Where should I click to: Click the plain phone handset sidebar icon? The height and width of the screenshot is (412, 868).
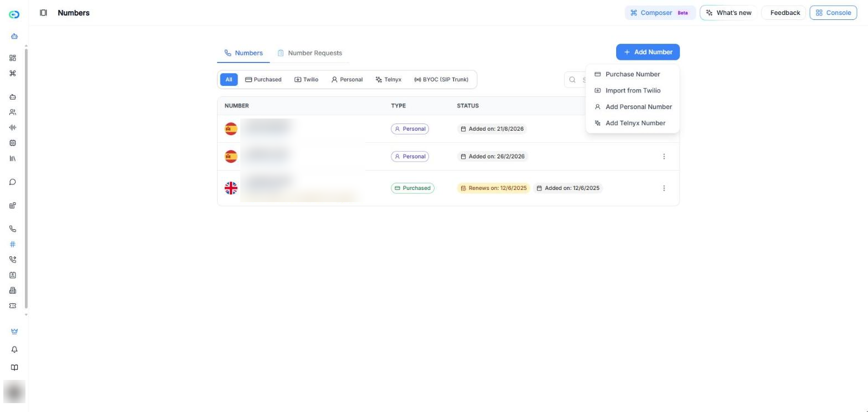pos(13,229)
